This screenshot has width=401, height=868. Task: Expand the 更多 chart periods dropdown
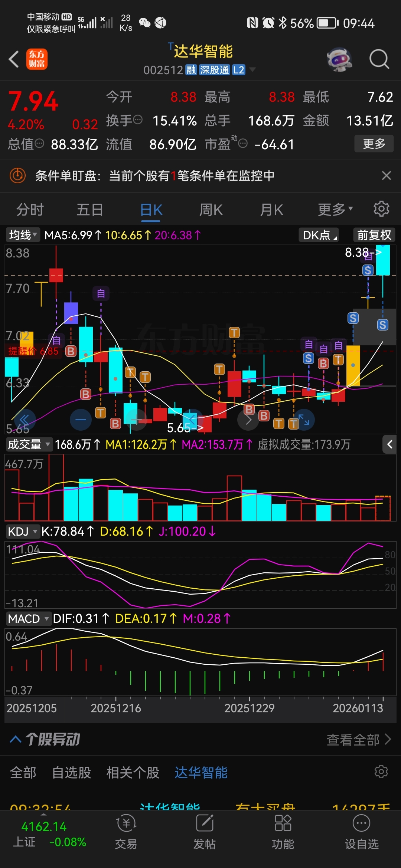335,210
